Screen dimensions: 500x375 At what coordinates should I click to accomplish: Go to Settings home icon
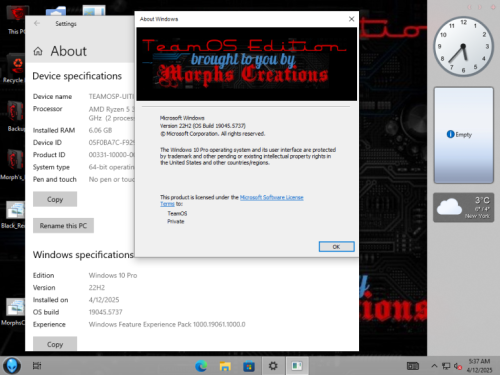tap(38, 51)
